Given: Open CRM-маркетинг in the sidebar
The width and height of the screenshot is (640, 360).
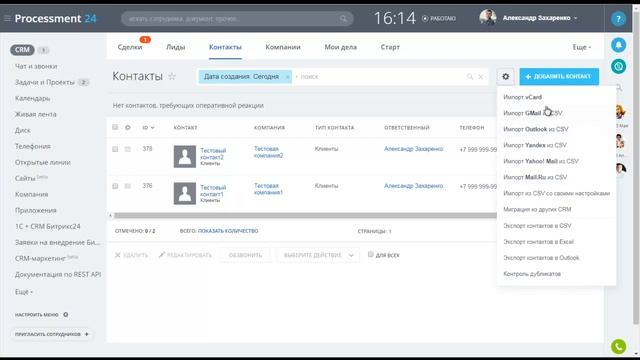Looking at the screenshot, I should 40,258.
